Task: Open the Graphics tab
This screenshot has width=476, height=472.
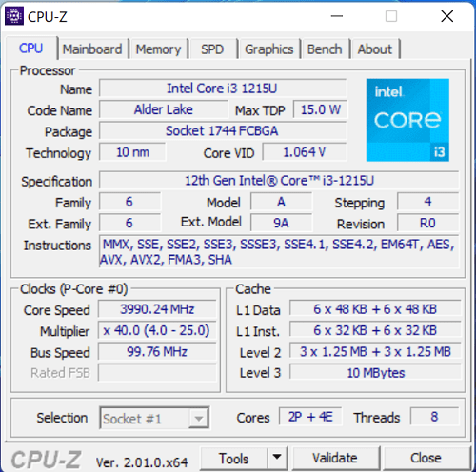Action: pos(269,49)
